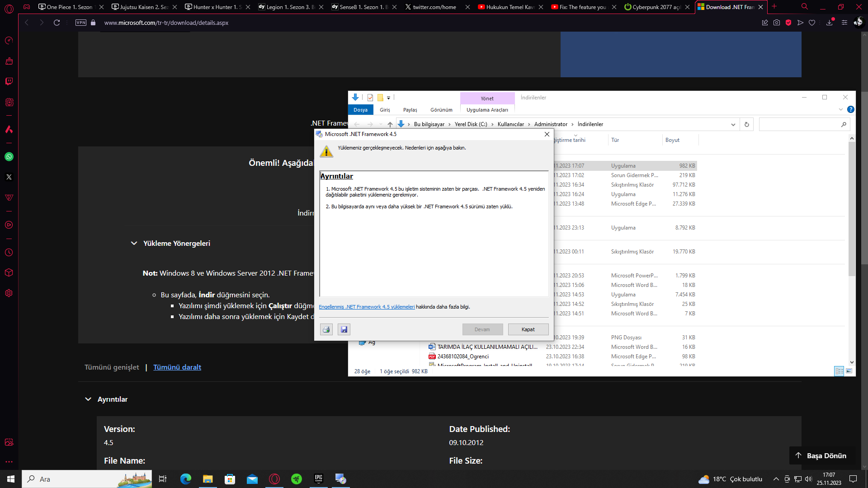
Task: Open sidebar settings gear in Opera
Action: (x=9, y=293)
